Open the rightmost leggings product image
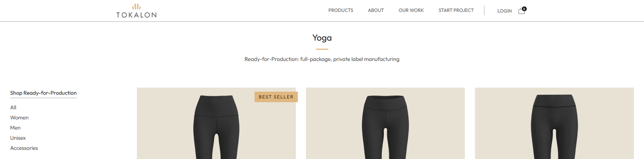The width and height of the screenshot is (644, 159). point(554,127)
